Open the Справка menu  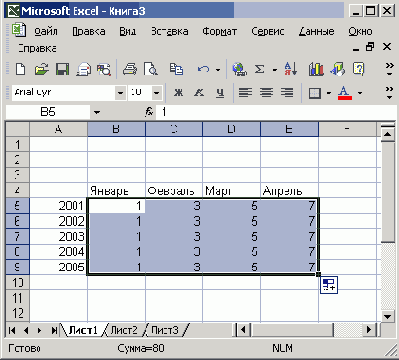(x=37, y=48)
